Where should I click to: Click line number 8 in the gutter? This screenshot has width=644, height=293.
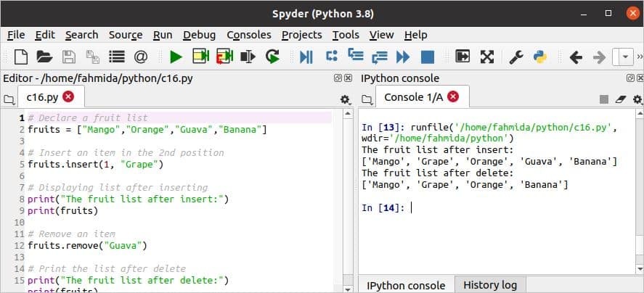(21, 199)
